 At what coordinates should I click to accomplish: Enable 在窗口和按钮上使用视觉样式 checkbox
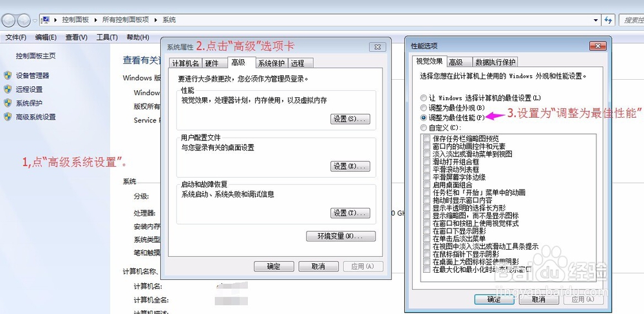coord(426,224)
